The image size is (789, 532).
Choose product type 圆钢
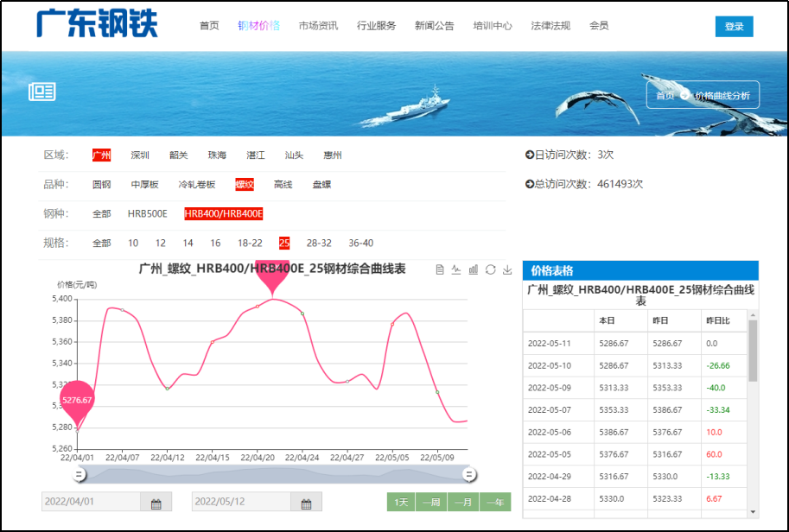pyautogui.click(x=102, y=185)
